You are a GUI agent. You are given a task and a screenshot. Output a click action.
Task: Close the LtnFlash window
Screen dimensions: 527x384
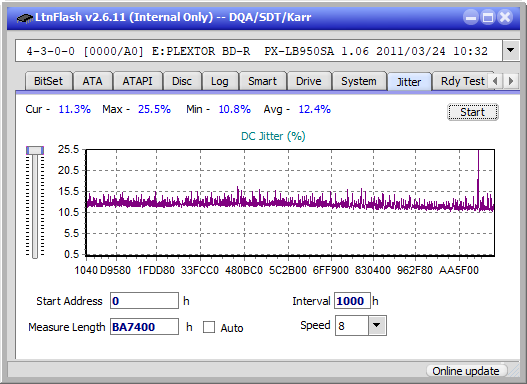pos(505,17)
